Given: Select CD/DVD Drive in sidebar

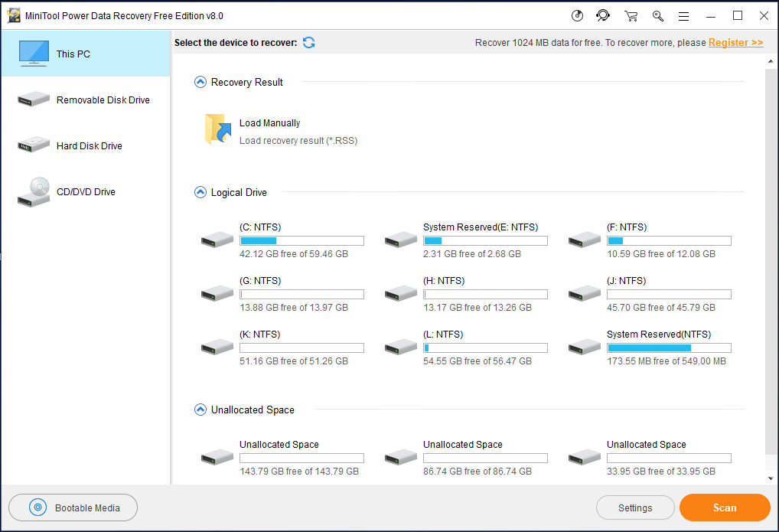Looking at the screenshot, I should [x=86, y=192].
